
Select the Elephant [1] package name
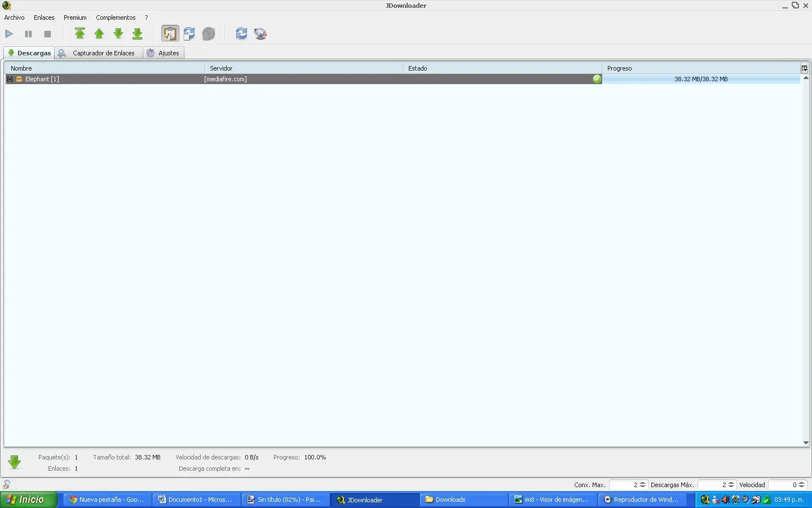(x=42, y=79)
